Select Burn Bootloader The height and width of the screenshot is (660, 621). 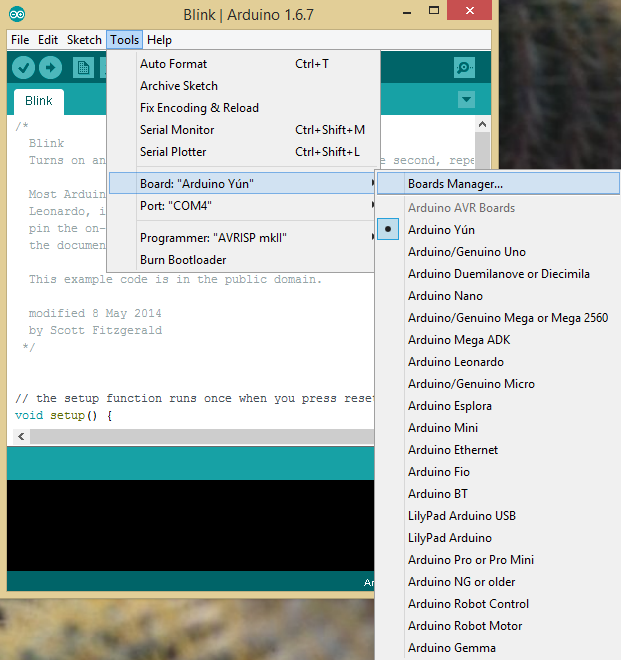pos(242,260)
